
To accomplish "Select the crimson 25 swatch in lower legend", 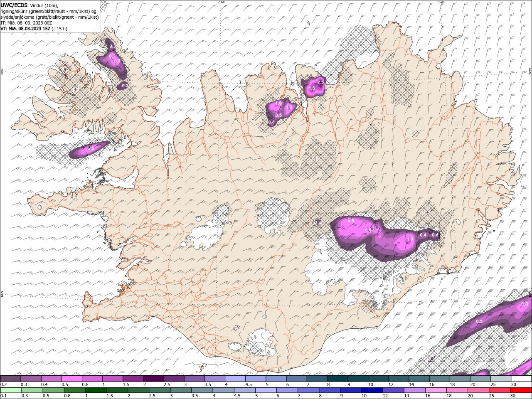I will (x=500, y=390).
